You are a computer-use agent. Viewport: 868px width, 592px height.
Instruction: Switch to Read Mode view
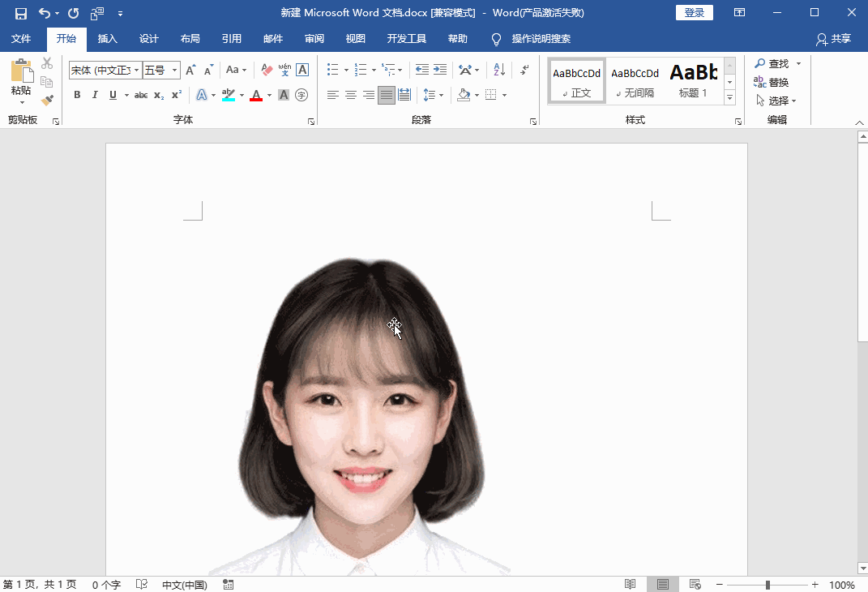tap(630, 584)
